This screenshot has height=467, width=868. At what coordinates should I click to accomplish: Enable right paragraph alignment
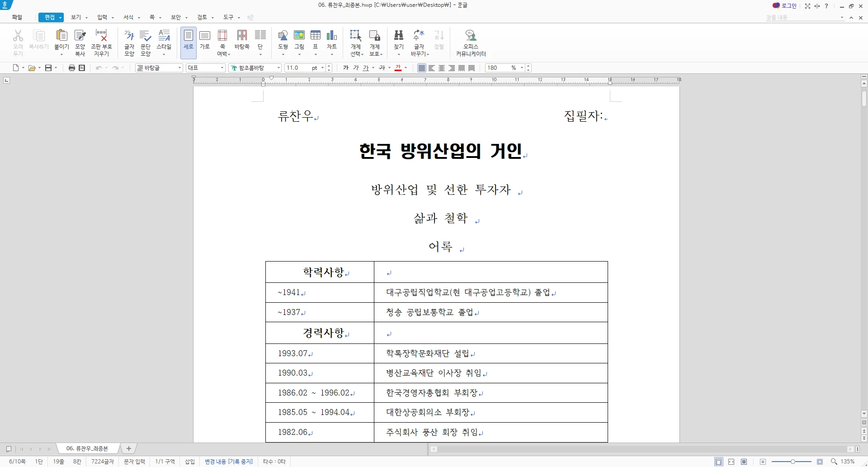coord(452,68)
